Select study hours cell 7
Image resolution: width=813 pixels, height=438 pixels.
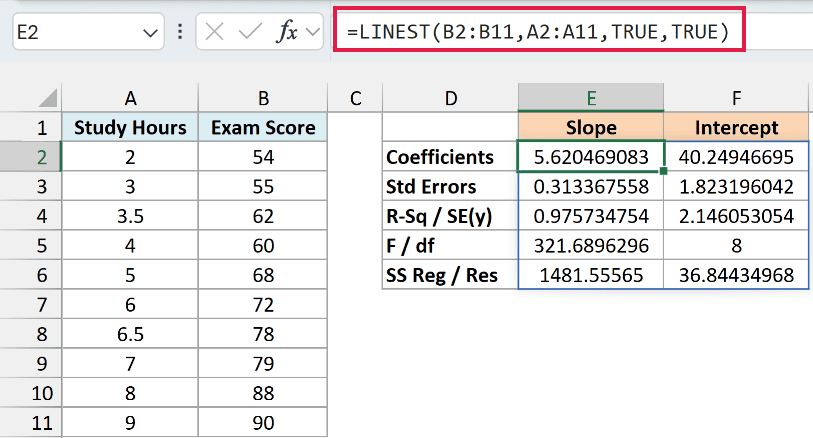pos(130,364)
